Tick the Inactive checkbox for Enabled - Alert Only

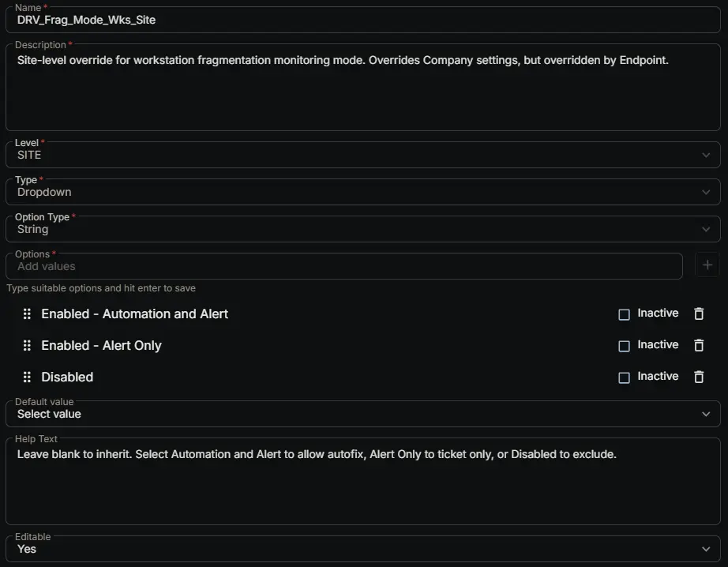(x=624, y=346)
